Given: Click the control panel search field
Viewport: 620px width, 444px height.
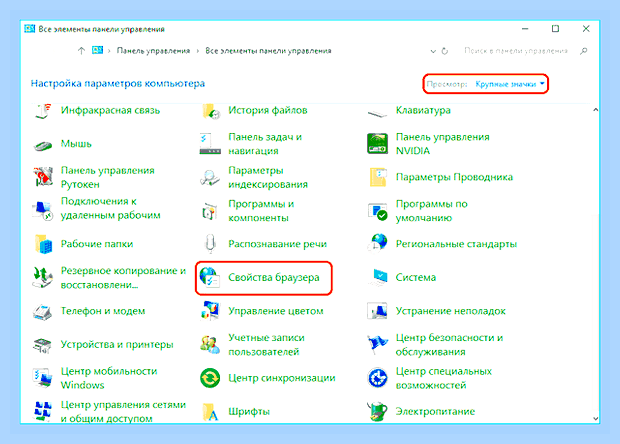Looking at the screenshot, I should 516,51.
